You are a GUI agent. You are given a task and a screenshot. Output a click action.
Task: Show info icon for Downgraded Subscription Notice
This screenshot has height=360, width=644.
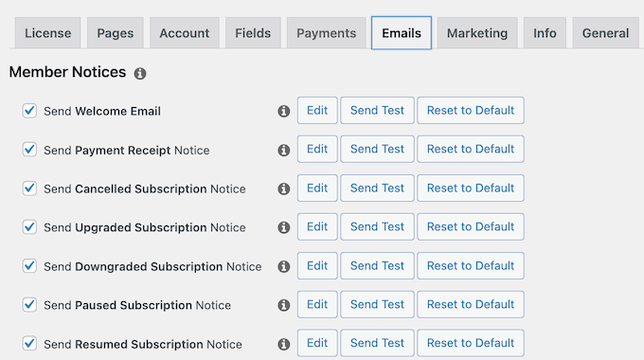(x=284, y=266)
